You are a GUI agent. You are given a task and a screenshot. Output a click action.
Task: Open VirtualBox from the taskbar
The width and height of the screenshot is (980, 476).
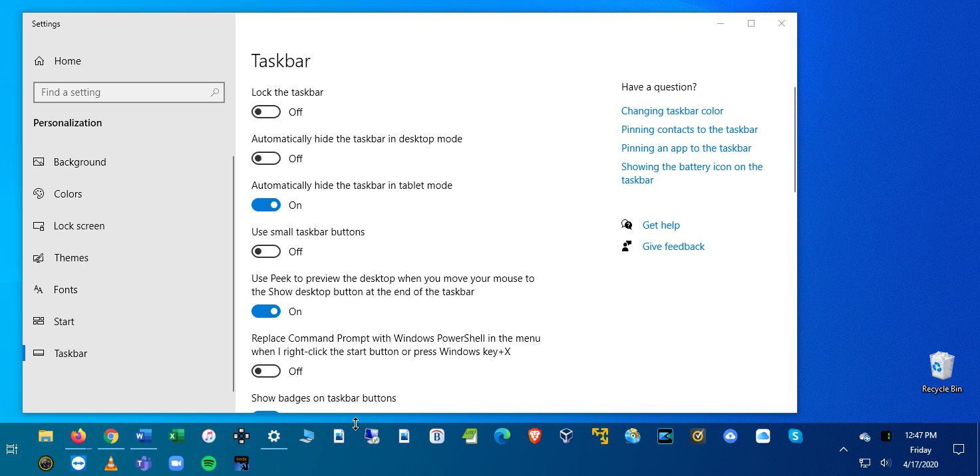point(566,436)
